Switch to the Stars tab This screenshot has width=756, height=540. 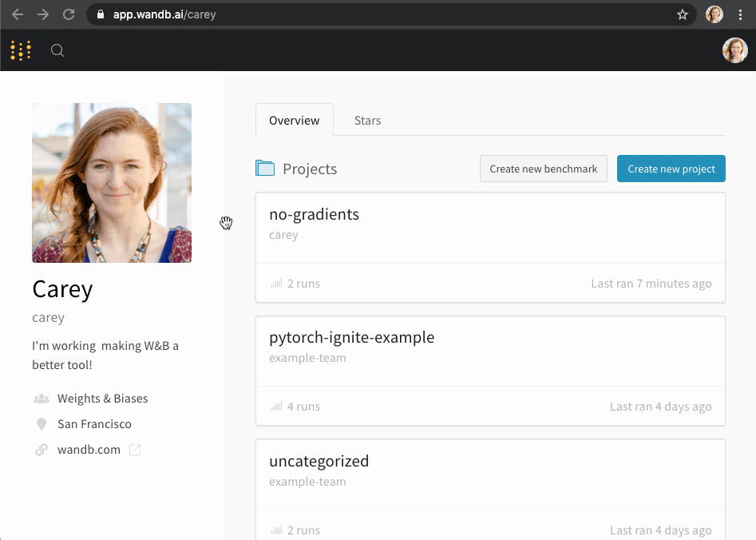point(367,120)
